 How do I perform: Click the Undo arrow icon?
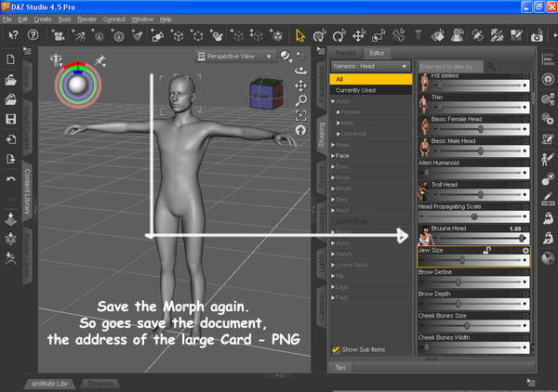[10, 178]
